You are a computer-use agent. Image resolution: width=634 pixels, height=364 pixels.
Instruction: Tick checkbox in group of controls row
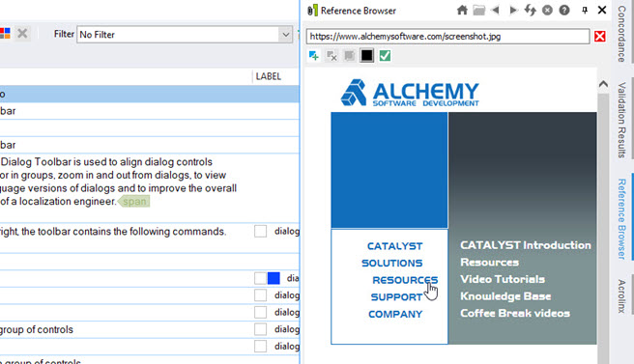click(260, 329)
